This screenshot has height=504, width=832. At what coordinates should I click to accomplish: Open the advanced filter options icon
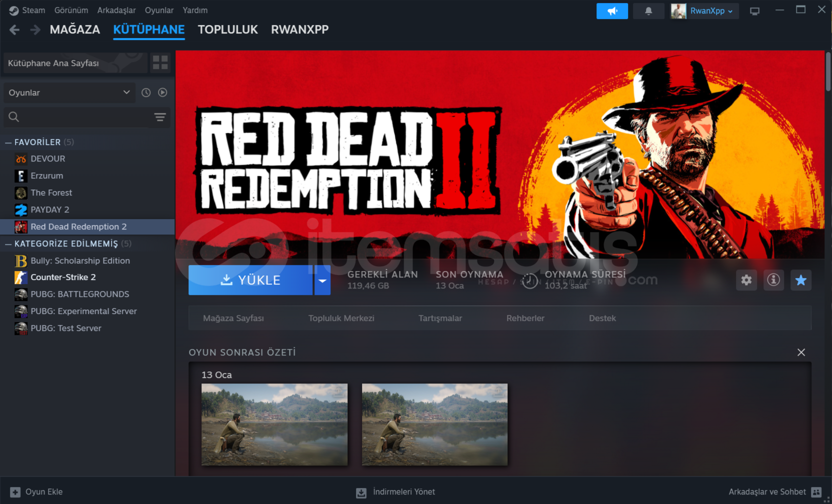click(160, 117)
